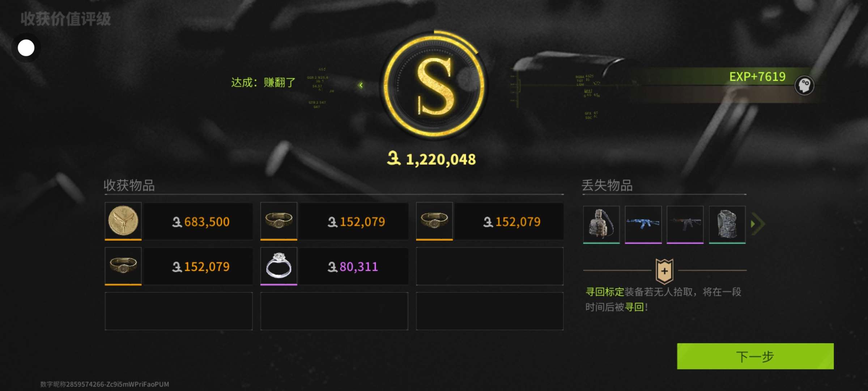Viewport: 868px width, 391px height.
Task: Click the 下一步 next step button
Action: (755, 356)
